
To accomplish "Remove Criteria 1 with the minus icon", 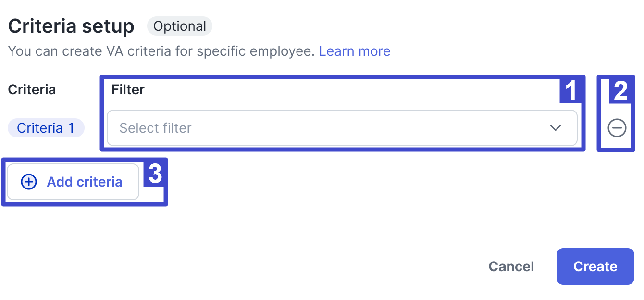I will 617,128.
